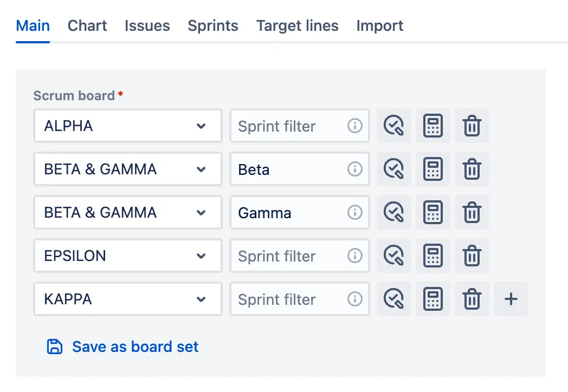Open the EPSILON board dropdown
The height and width of the screenshot is (392, 568).
pos(127,256)
